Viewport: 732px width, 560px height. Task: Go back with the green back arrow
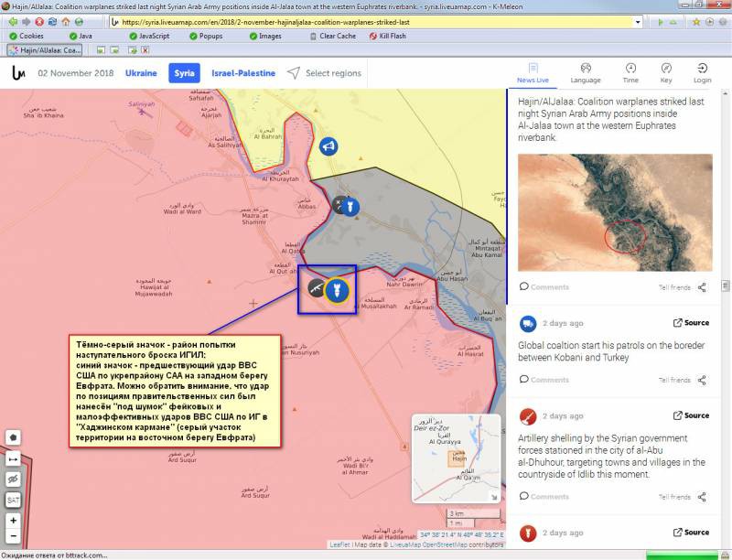pos(13,22)
